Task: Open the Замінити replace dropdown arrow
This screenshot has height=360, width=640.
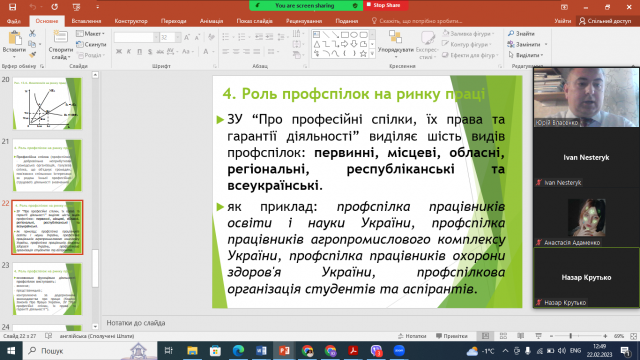Action: pos(546,44)
